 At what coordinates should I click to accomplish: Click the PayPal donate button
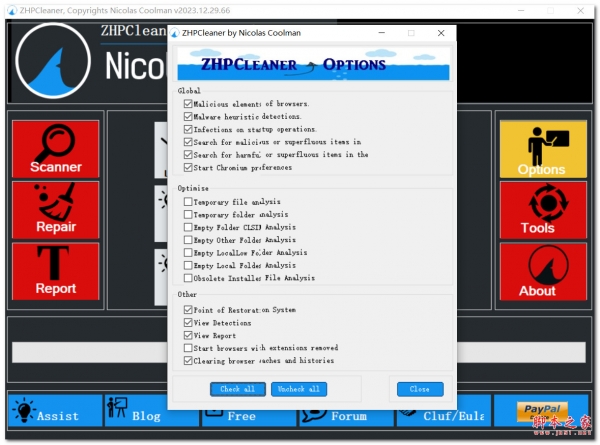[542, 411]
